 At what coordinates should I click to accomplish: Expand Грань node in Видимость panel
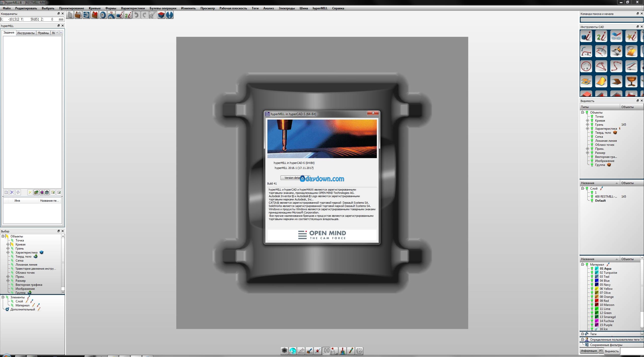click(x=588, y=125)
